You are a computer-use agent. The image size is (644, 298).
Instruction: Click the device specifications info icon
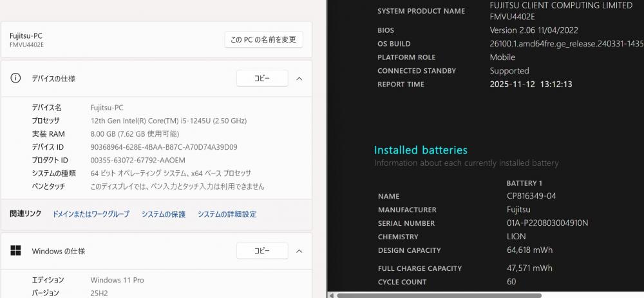[15, 78]
